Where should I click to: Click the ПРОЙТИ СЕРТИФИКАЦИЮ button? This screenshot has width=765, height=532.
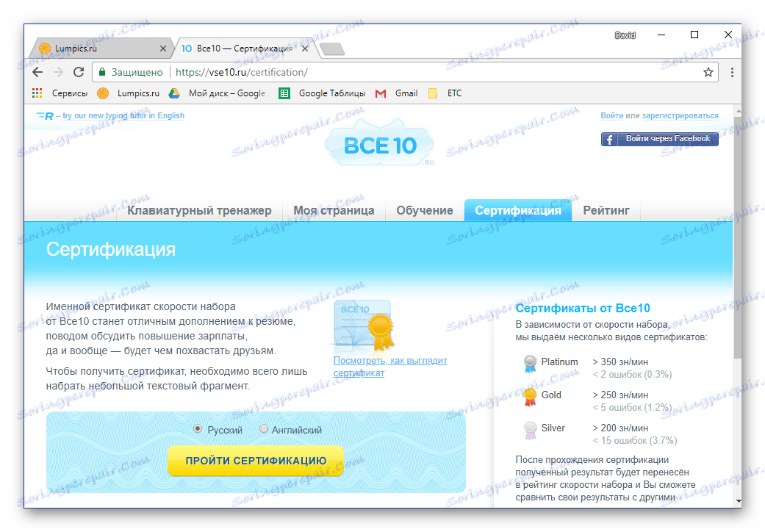pos(256,461)
